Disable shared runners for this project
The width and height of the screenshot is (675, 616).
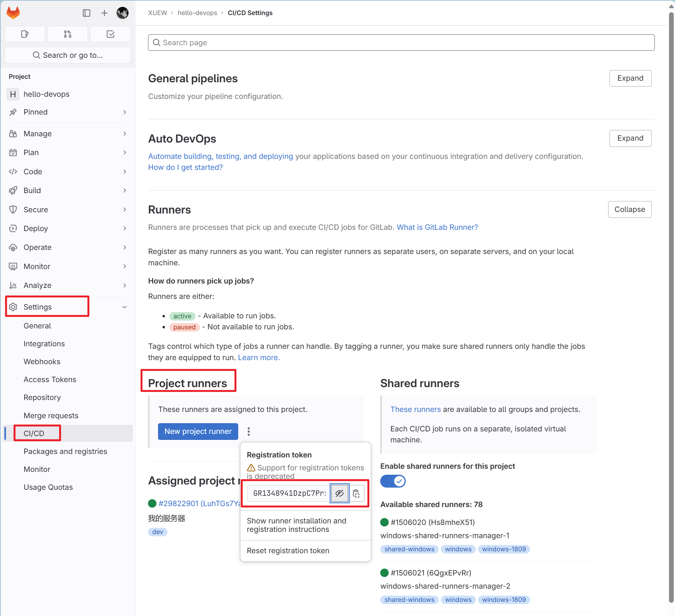point(392,481)
